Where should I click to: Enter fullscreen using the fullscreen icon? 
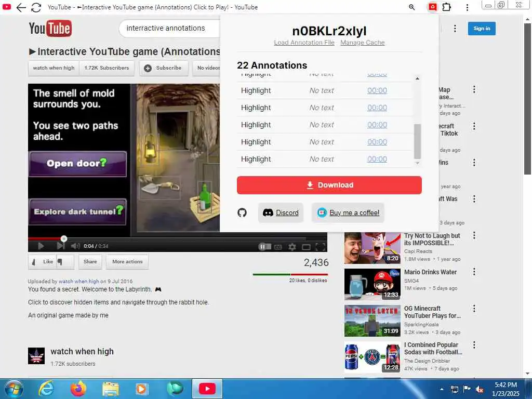(321, 247)
